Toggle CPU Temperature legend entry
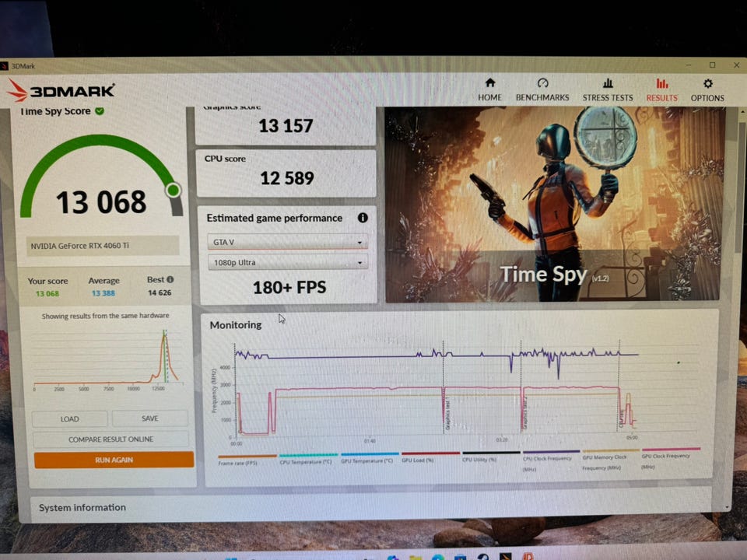The width and height of the screenshot is (747, 560). [308, 459]
